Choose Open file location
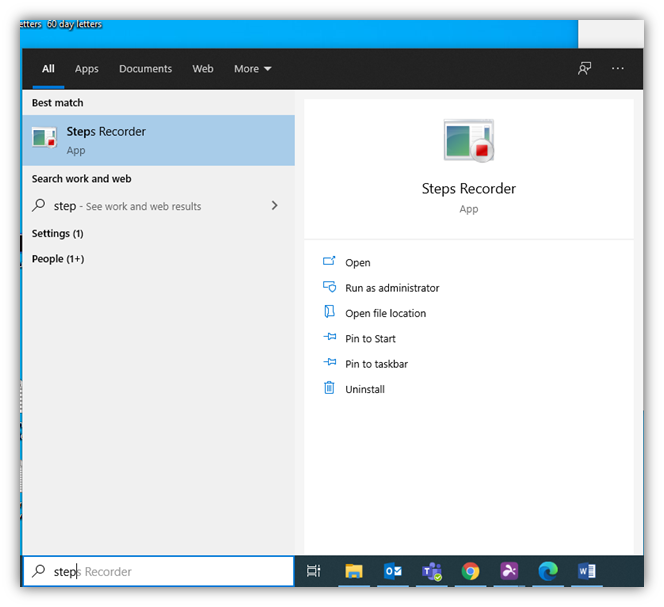Viewport: 664px width, 607px height. coord(386,313)
